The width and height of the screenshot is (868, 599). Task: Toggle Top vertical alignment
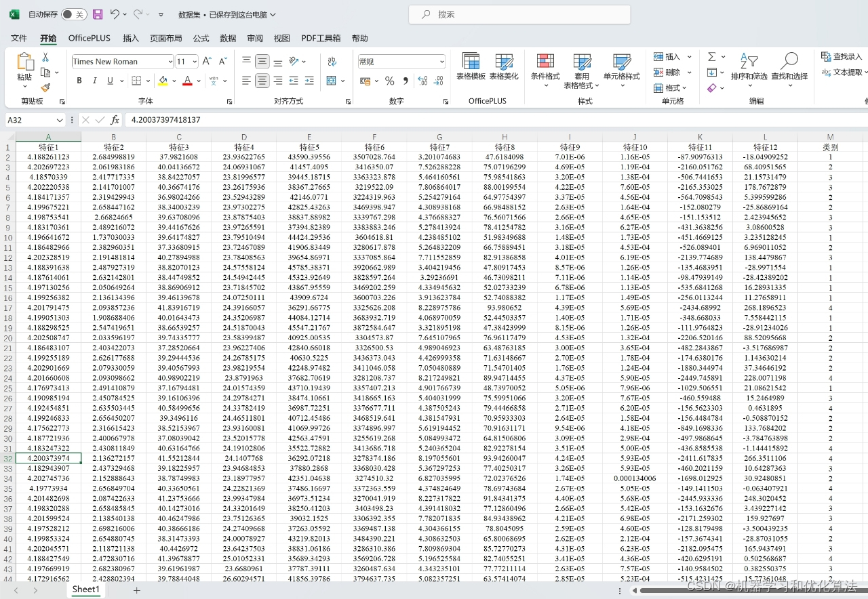[x=246, y=61]
